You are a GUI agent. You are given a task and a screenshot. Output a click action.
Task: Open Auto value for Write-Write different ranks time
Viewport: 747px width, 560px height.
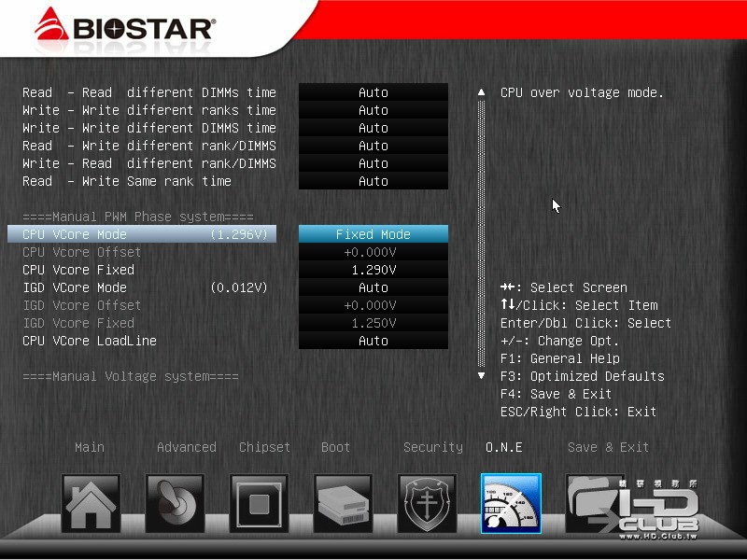[x=373, y=110]
